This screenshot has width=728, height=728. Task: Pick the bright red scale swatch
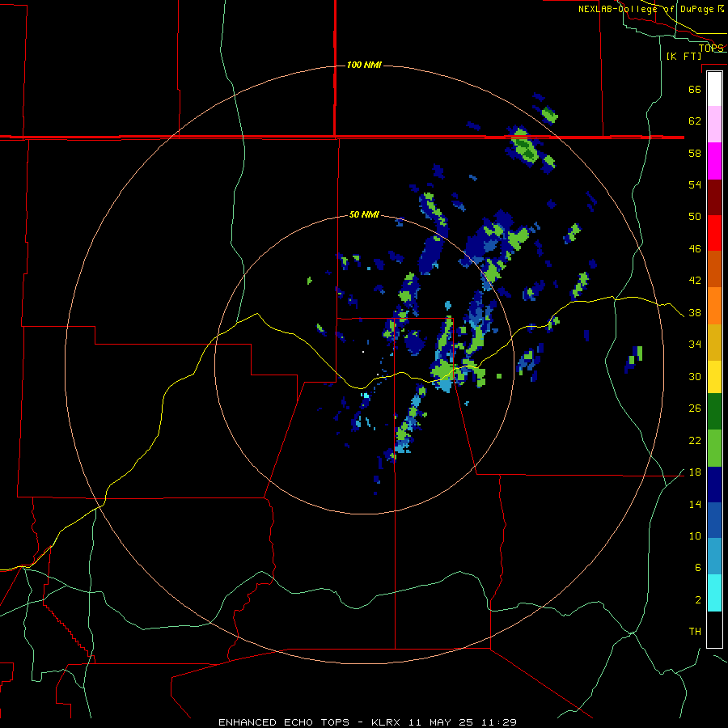tap(714, 233)
